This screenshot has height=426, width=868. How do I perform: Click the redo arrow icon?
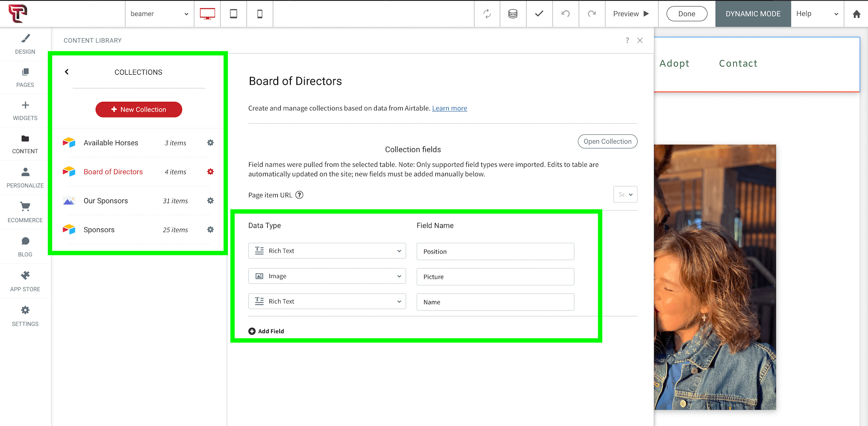click(x=592, y=14)
